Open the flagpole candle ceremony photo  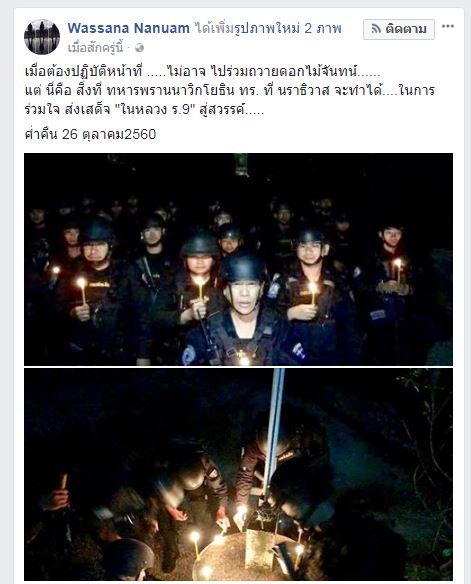coord(238,474)
